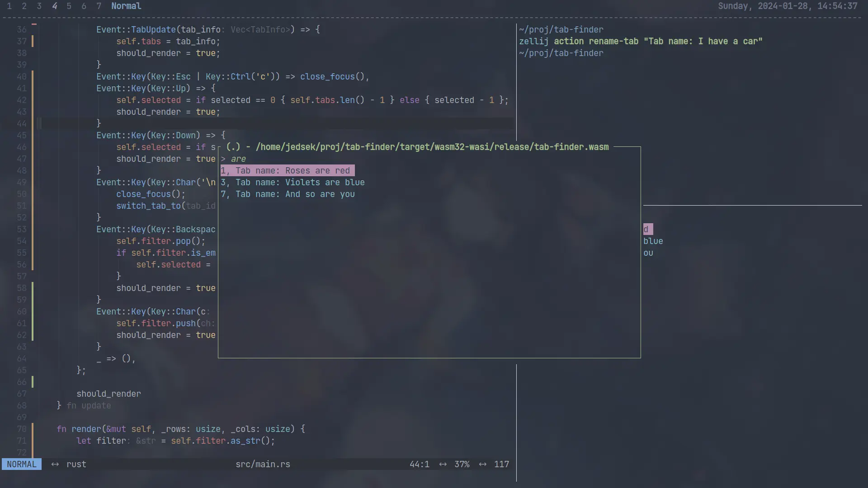This screenshot has width=868, height=488.
Task: Click the tab-finder.wasm pane title
Action: point(417,147)
